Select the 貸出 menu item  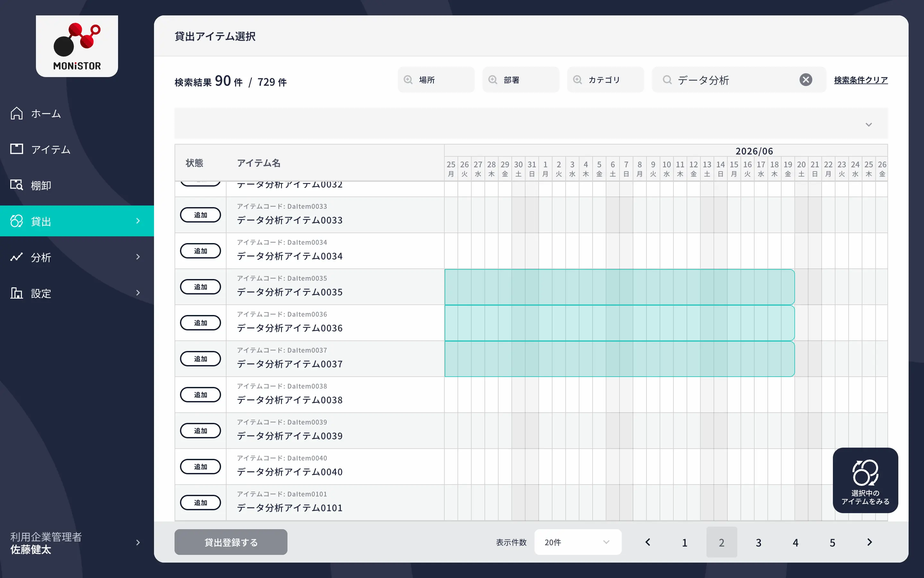point(77,221)
